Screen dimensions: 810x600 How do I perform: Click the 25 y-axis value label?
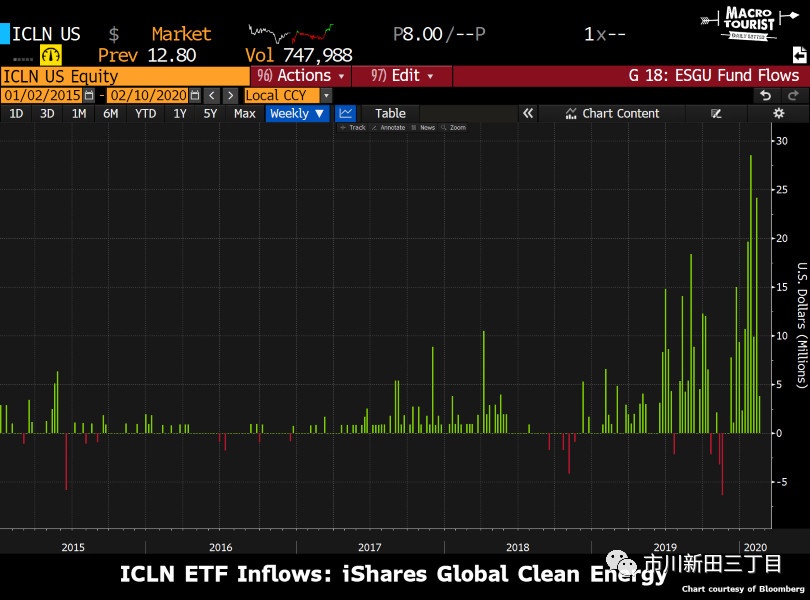click(782, 190)
